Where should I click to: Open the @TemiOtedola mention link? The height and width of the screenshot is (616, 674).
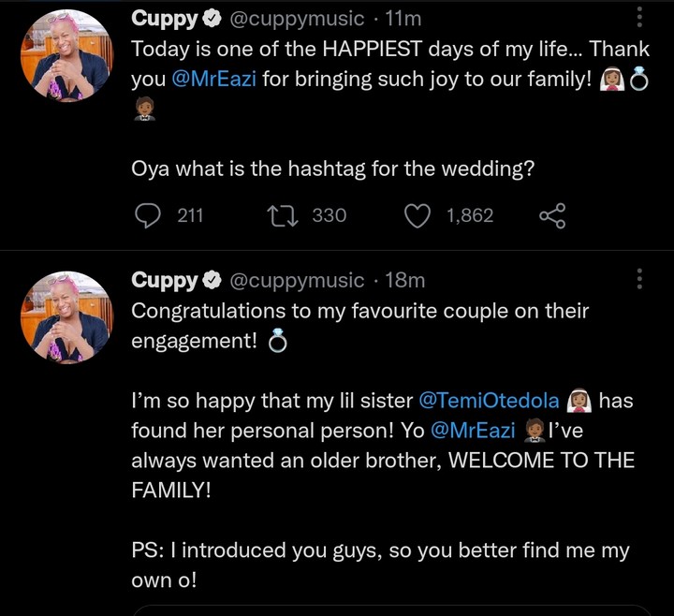click(488, 401)
